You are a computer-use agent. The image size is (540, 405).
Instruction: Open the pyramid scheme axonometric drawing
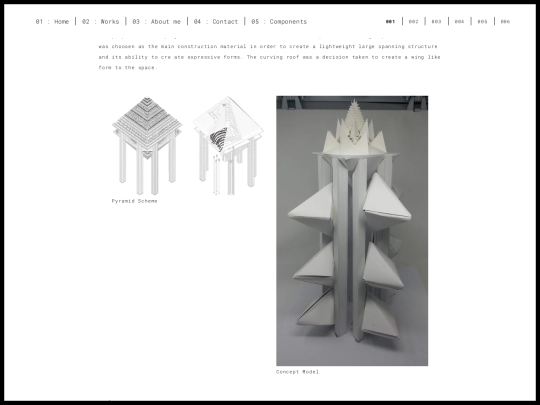tap(147, 146)
